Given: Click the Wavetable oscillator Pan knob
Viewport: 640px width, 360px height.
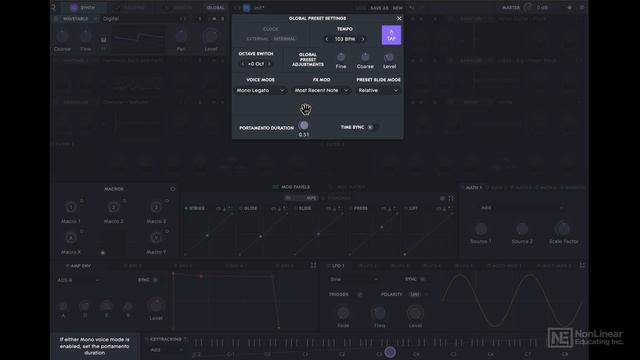Looking at the screenshot, I should click(x=181, y=37).
